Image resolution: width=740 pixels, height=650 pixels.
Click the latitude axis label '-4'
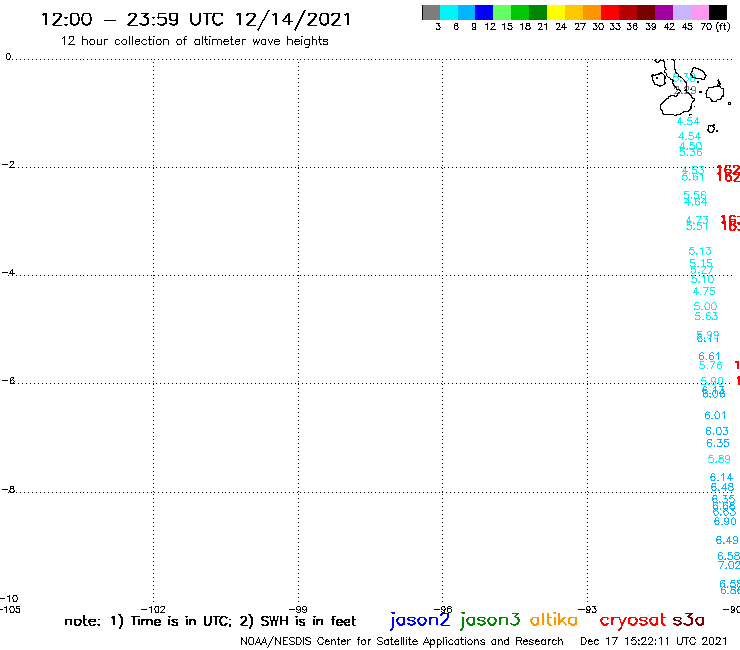pyautogui.click(x=8, y=272)
